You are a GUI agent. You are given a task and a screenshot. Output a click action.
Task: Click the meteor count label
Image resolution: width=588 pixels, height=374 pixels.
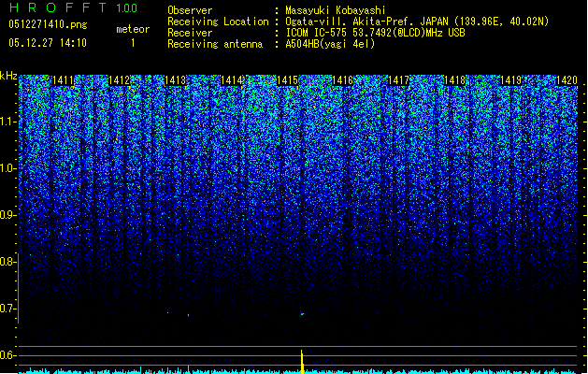(x=133, y=29)
